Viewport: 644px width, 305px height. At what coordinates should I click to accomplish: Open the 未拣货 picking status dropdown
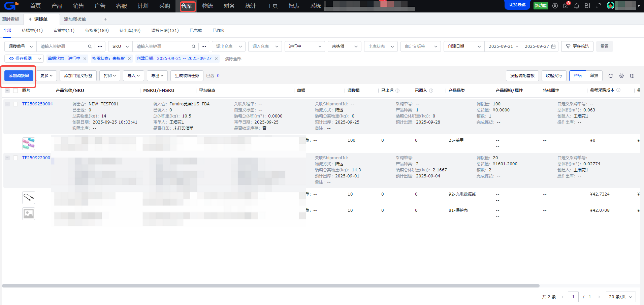tap(345, 46)
